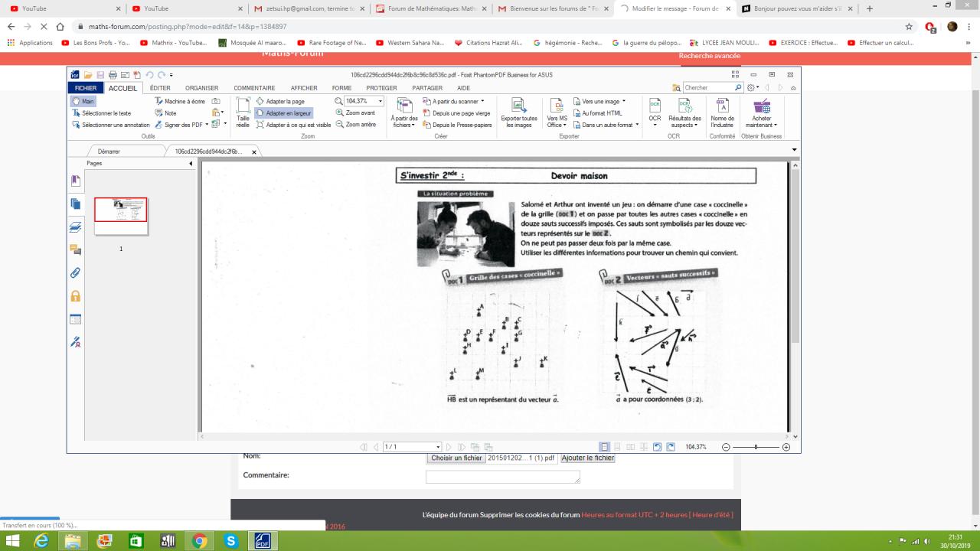
Task: Open the 104.37% zoom level combo box
Action: coord(364,101)
